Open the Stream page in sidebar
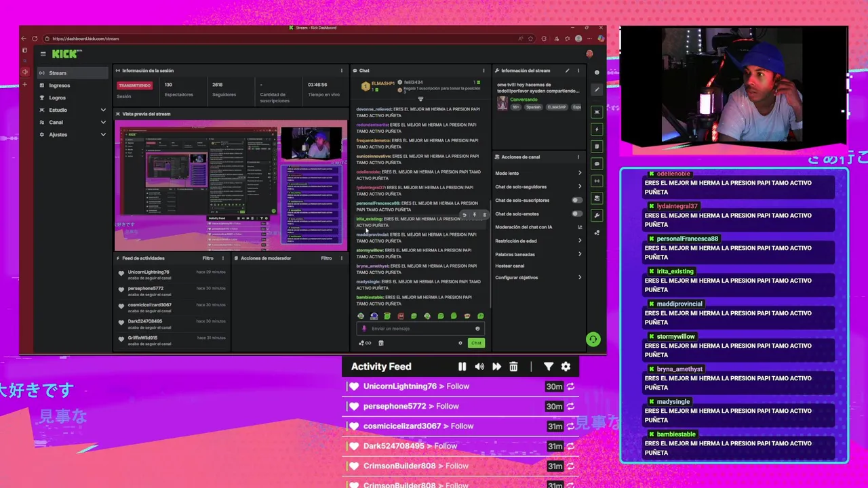The width and height of the screenshot is (868, 488). click(x=73, y=73)
